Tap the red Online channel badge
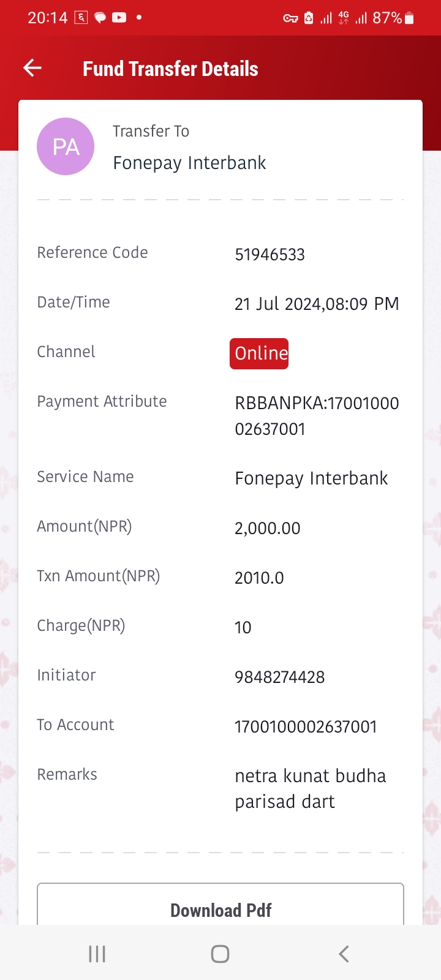 pos(259,353)
